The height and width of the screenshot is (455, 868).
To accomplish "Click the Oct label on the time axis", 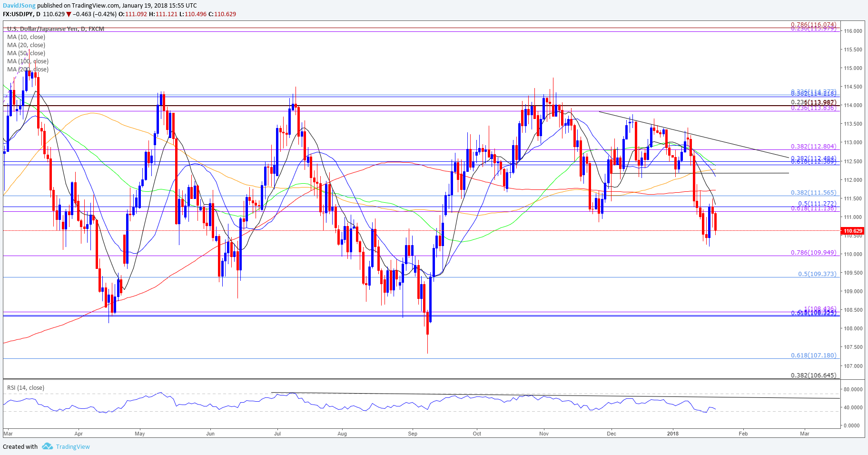I will point(477,434).
